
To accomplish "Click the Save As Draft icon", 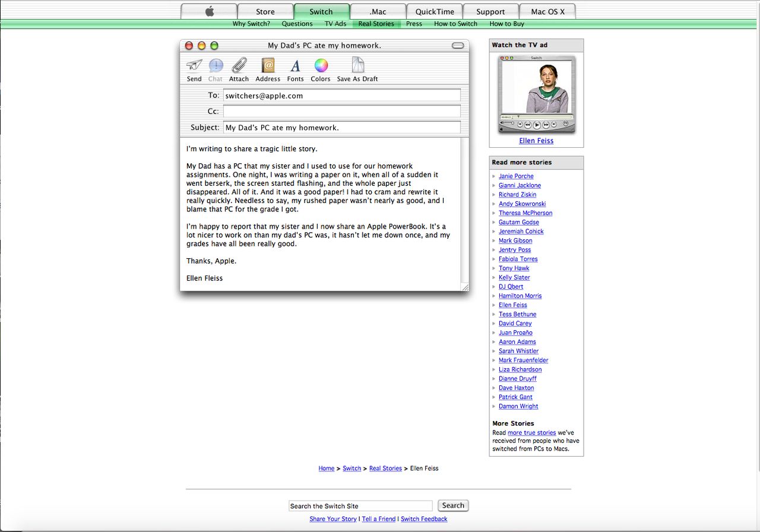I will coord(357,65).
